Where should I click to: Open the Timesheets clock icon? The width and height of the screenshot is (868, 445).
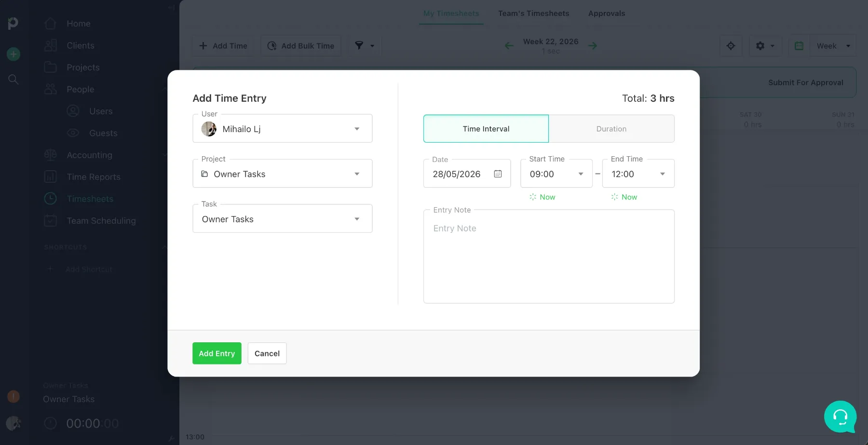point(51,199)
